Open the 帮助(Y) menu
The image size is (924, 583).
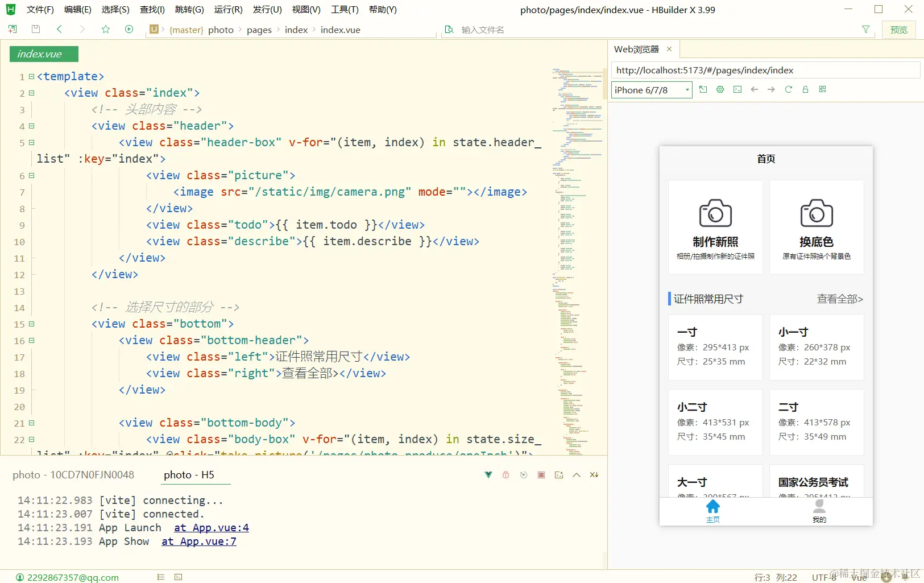click(383, 10)
